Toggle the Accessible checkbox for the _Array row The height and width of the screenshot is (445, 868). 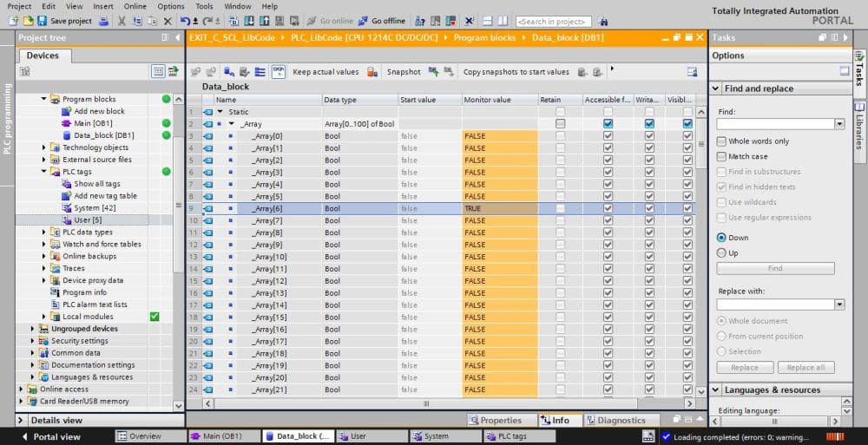(608, 123)
